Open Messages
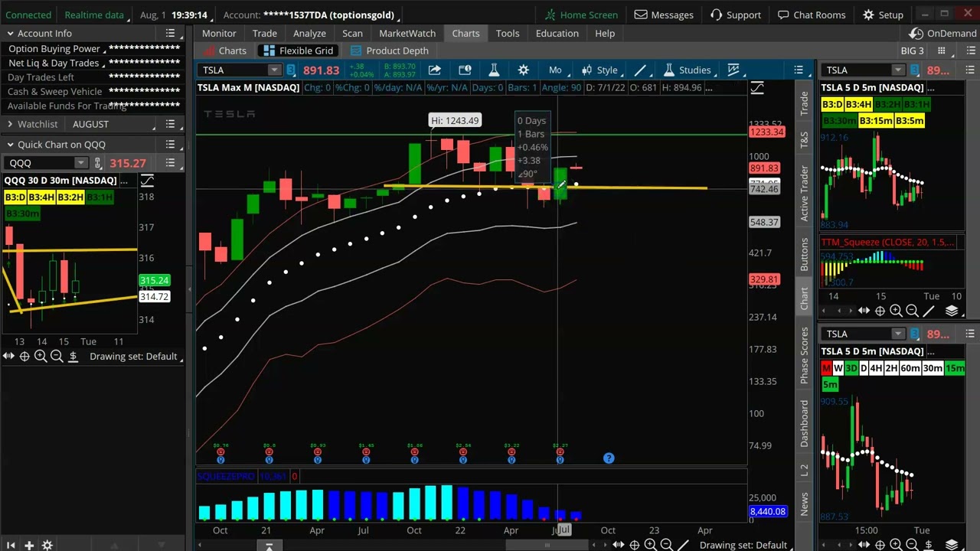This screenshot has height=551, width=980. coord(664,15)
